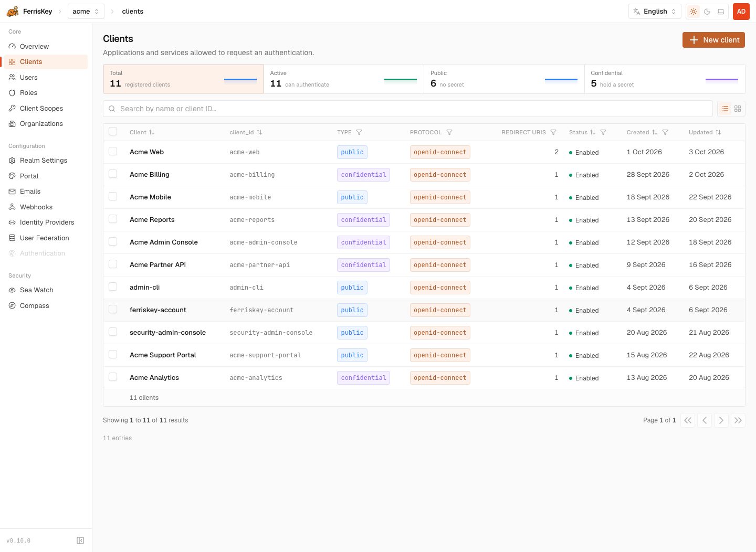Switch to light theme sun icon
This screenshot has width=756, height=552.
(x=694, y=12)
